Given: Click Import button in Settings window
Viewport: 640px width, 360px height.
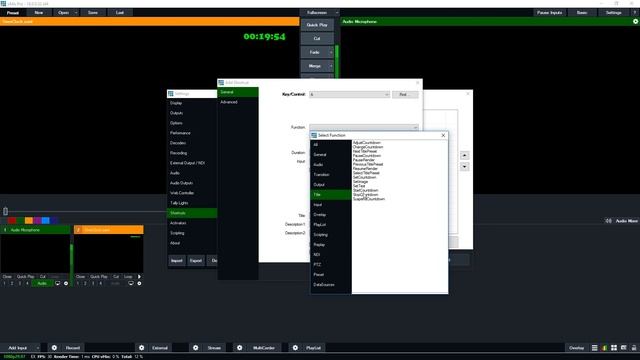Looking at the screenshot, I should coord(177,260).
